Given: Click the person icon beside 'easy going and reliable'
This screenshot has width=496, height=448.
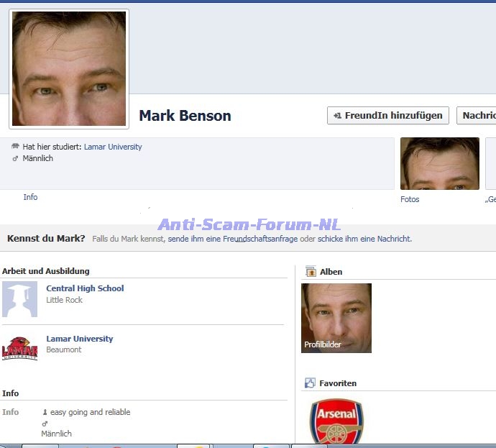Looking at the screenshot, I should 45,413.
